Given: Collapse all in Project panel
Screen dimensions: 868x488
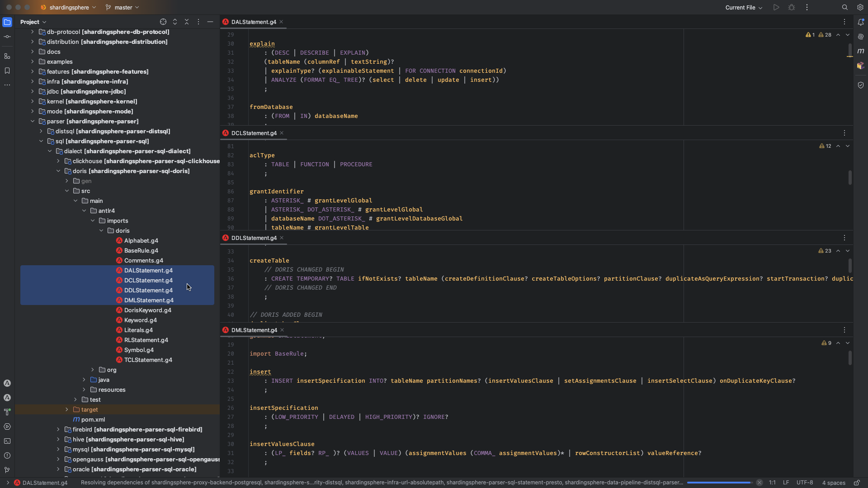Looking at the screenshot, I should 187,22.
